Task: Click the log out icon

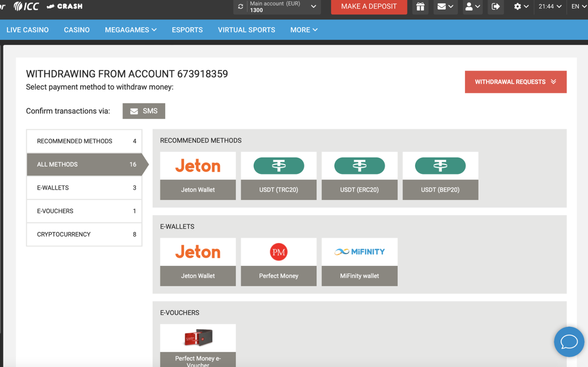Action: click(495, 7)
